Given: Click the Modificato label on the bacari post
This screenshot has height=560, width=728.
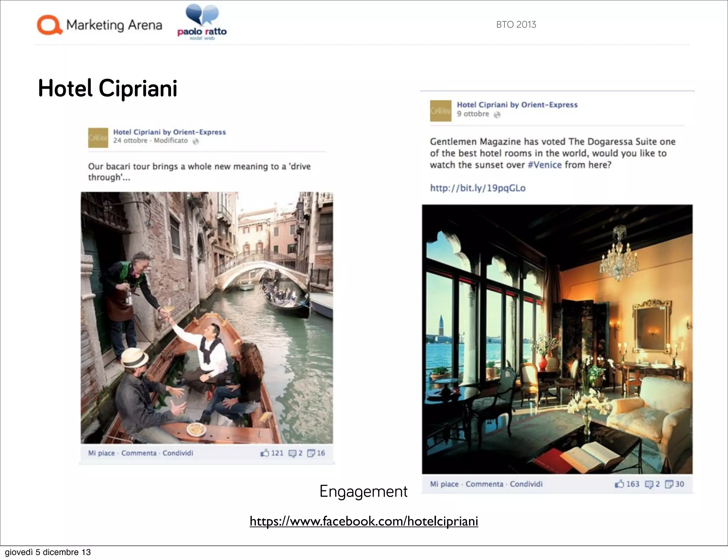Looking at the screenshot, I should click(x=171, y=140).
